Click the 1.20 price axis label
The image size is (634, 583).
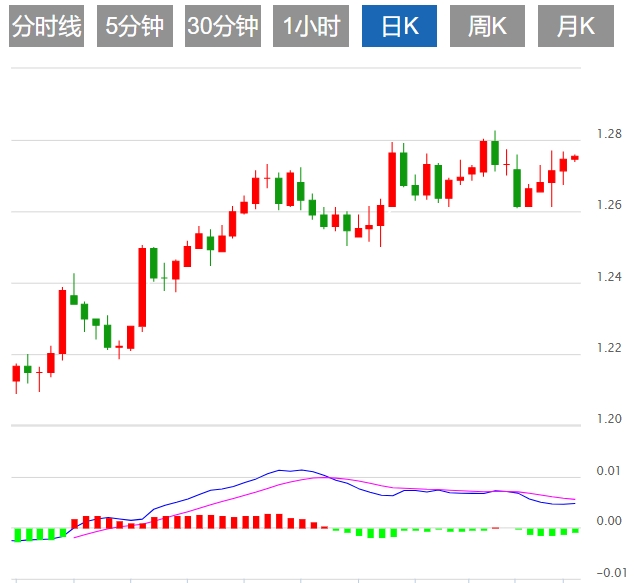click(x=609, y=419)
